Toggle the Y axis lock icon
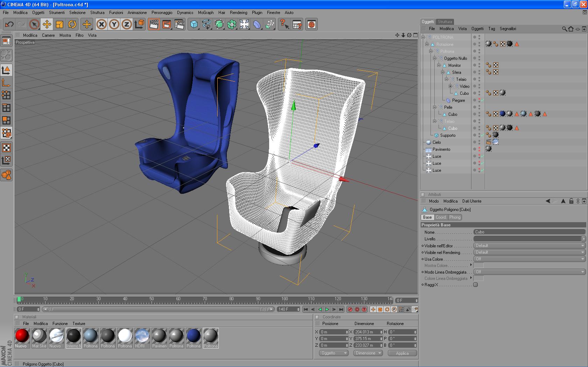 click(114, 24)
